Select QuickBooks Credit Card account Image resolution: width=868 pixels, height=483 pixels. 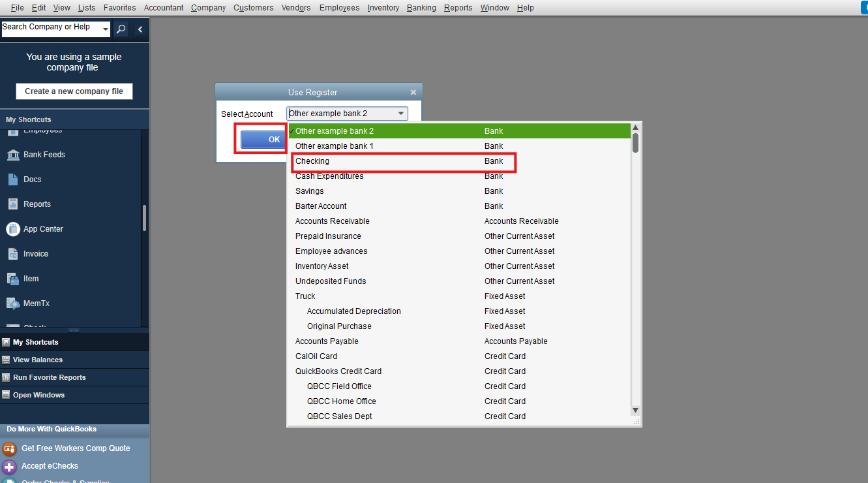459,371
